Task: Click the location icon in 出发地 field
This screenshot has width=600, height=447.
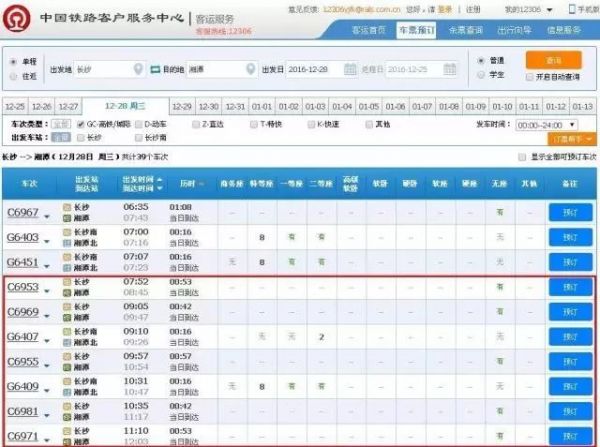Action: pyautogui.click(x=139, y=69)
